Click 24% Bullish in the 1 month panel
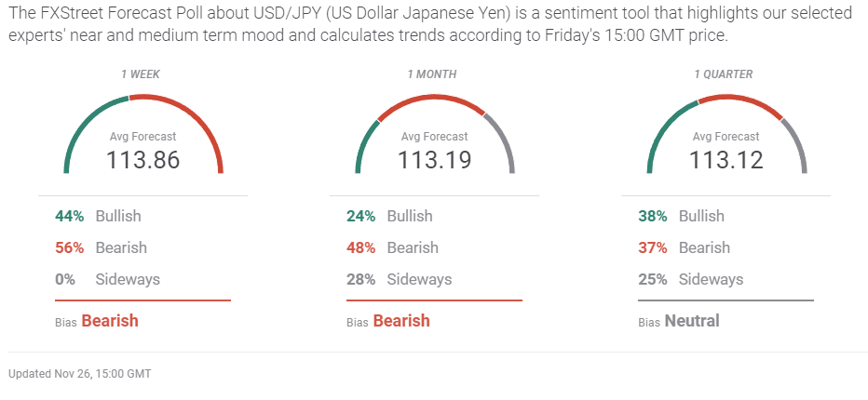The width and height of the screenshot is (868, 400). [x=391, y=216]
